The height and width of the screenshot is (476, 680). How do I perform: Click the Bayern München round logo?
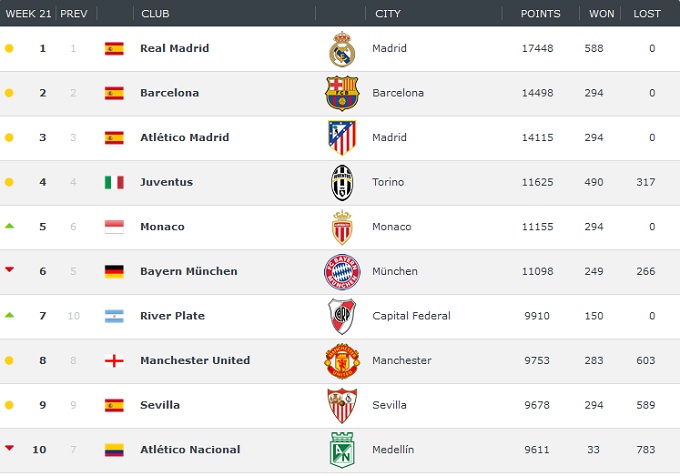coord(342,272)
